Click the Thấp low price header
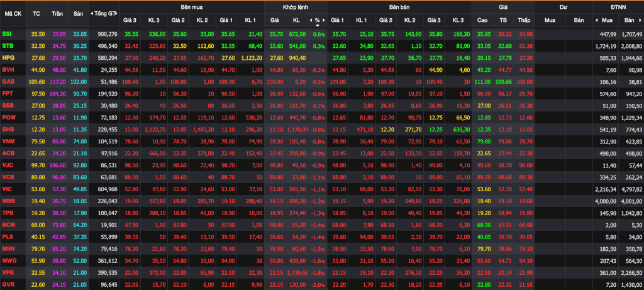 pyautogui.click(x=524, y=20)
